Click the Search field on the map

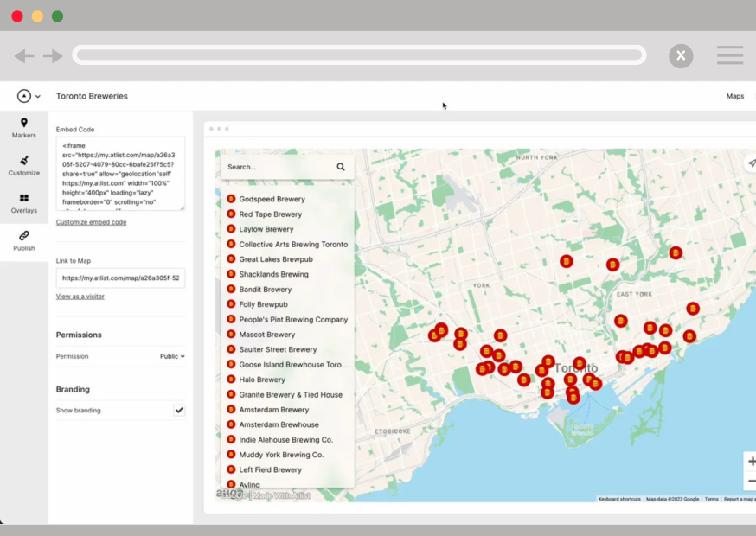pos(277,166)
